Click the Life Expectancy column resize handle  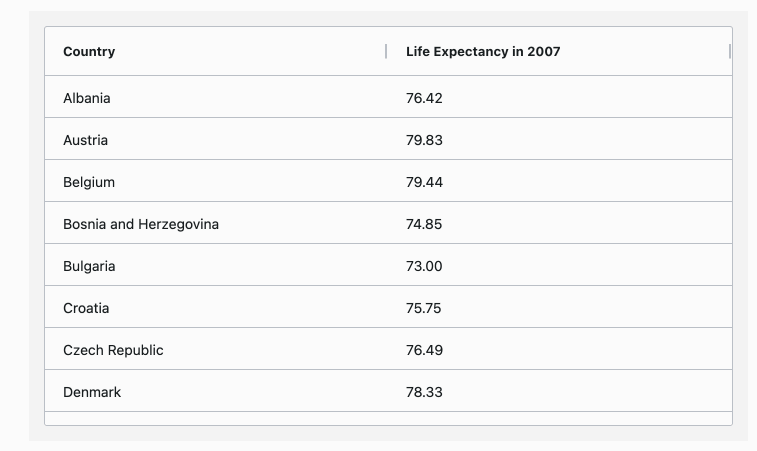[x=730, y=51]
